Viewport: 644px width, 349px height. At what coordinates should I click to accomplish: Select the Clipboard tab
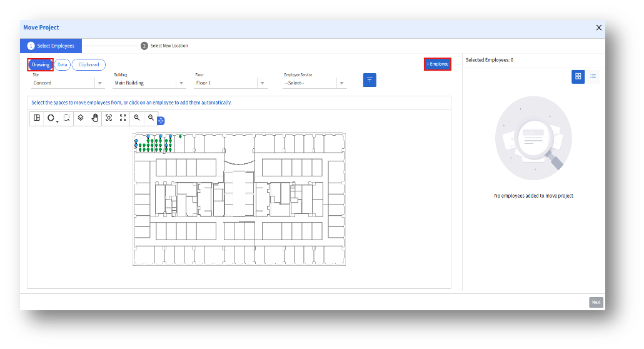coord(89,65)
